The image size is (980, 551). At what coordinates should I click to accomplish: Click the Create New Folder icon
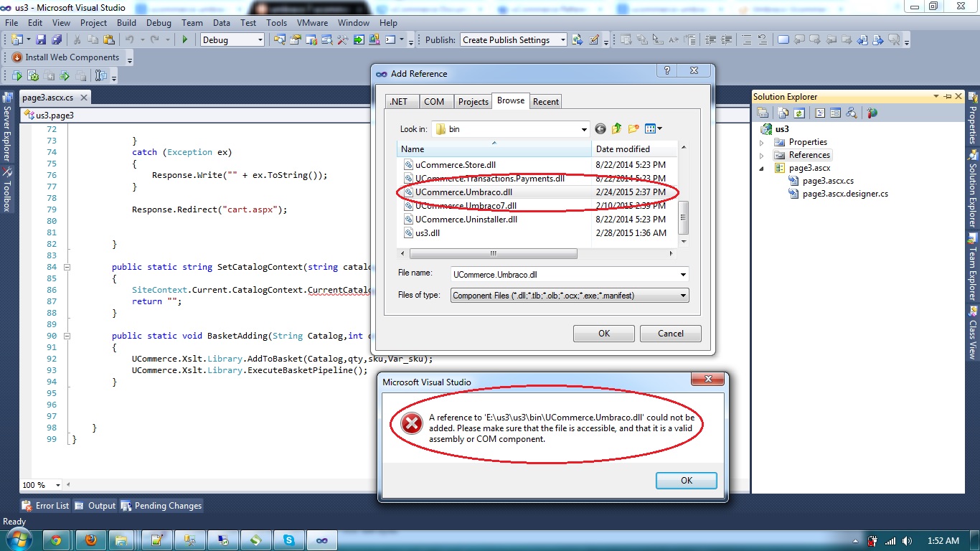[x=633, y=129]
